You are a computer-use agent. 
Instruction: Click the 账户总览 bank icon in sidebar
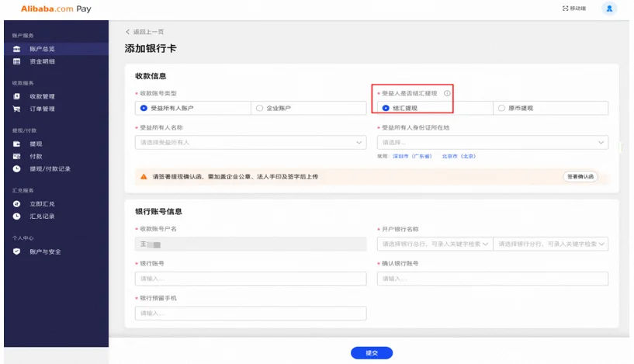pos(16,49)
